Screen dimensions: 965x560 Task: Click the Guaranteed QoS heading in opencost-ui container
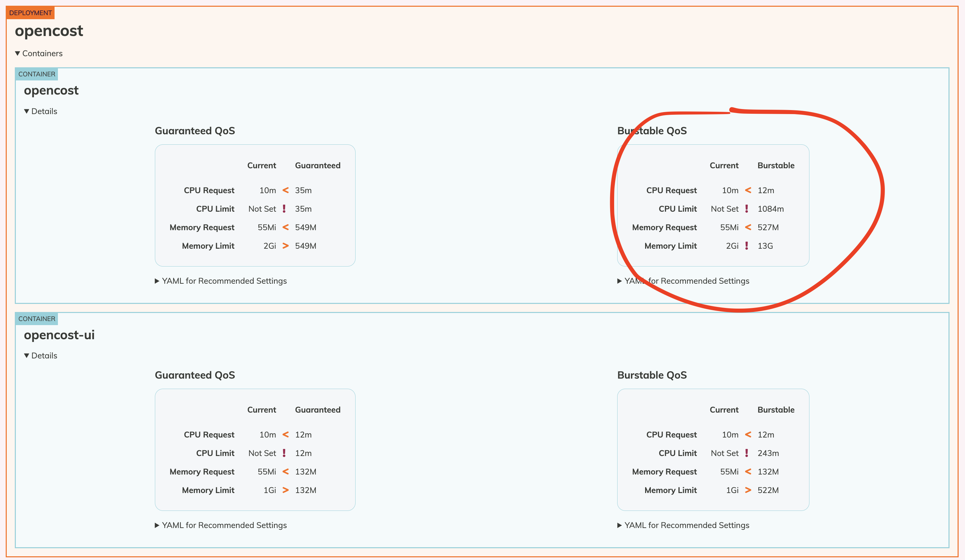(195, 375)
